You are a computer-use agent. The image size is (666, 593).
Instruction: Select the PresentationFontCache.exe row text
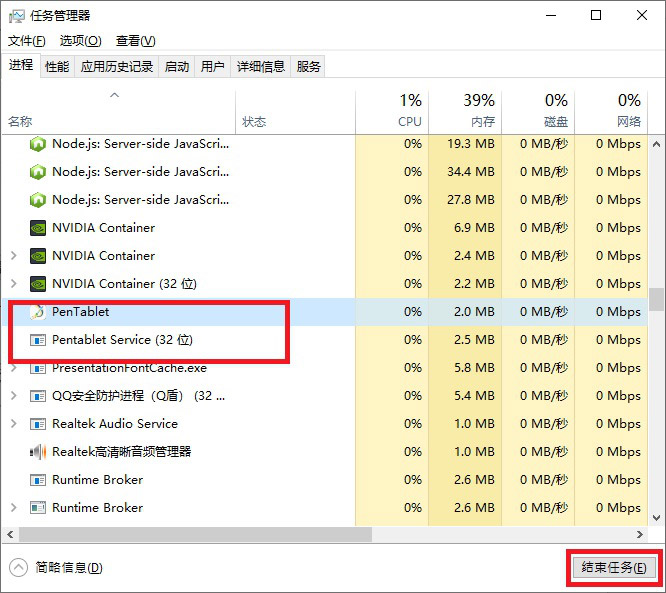pos(129,368)
